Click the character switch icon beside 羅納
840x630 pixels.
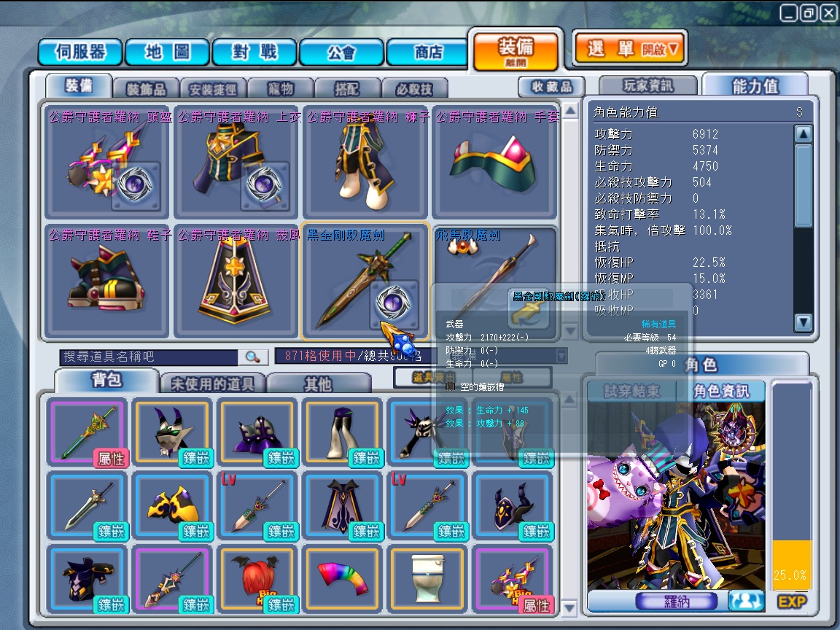click(746, 601)
